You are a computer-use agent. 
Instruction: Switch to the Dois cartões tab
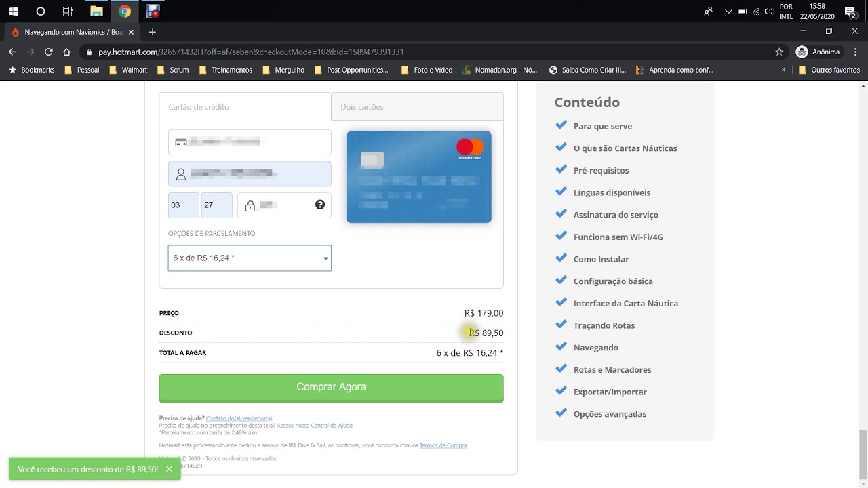tap(417, 106)
